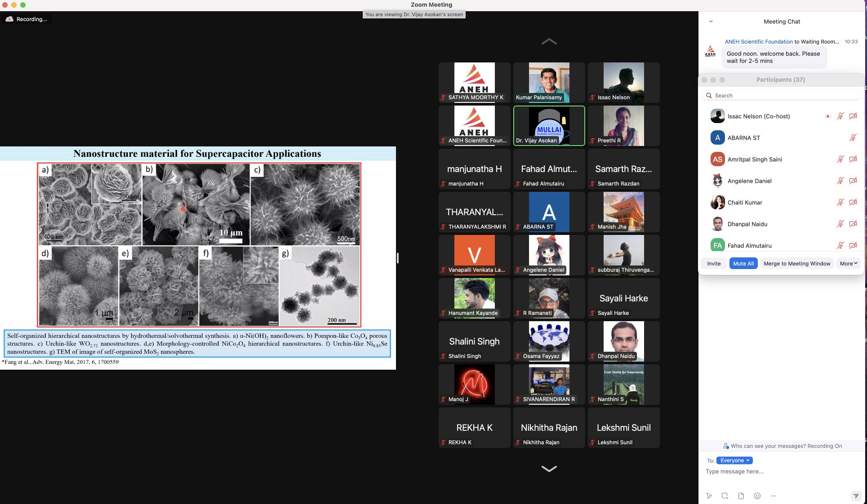Select Kumar Palanisamy's video thumbnail
This screenshot has width=867, height=504.
[549, 82]
